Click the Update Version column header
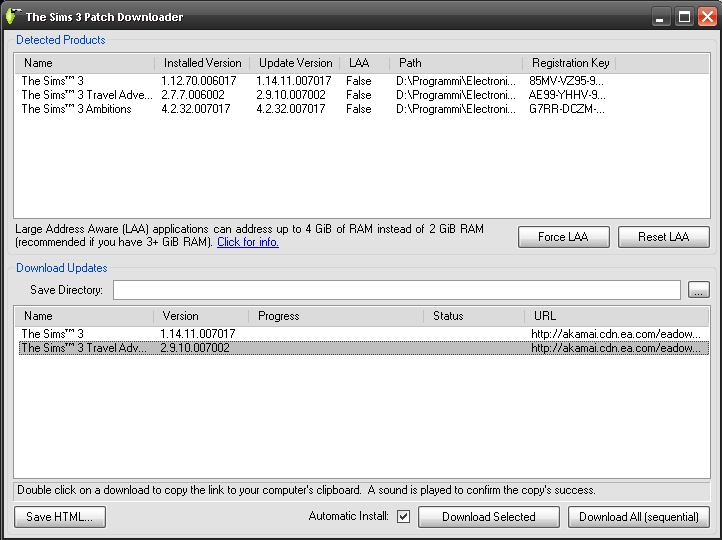 (295, 63)
